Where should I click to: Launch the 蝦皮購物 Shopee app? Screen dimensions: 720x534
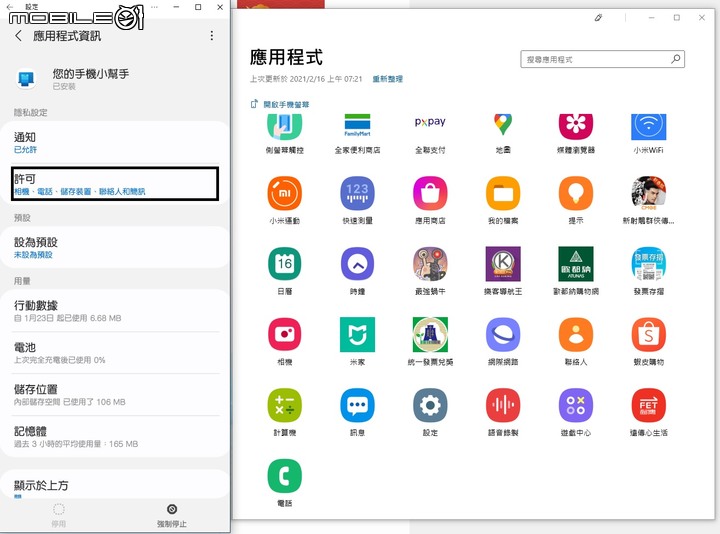pyautogui.click(x=648, y=334)
